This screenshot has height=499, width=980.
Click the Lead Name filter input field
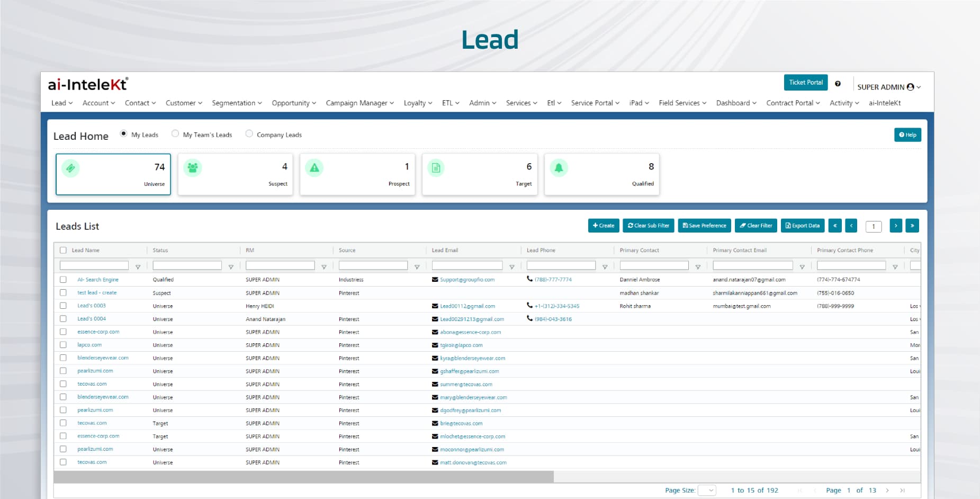(x=94, y=266)
